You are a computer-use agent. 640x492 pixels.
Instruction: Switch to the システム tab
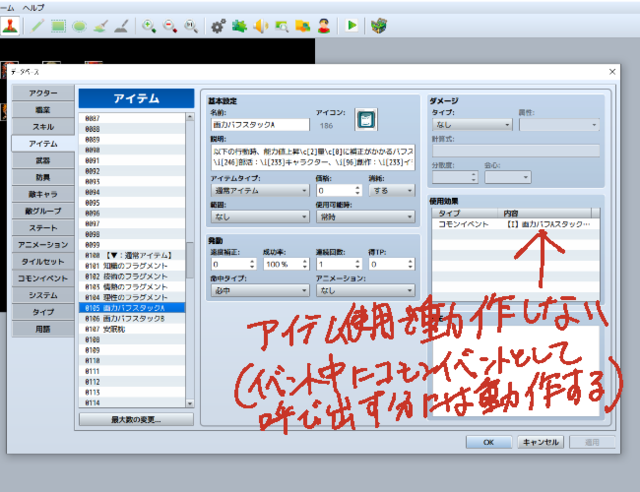coord(43,295)
